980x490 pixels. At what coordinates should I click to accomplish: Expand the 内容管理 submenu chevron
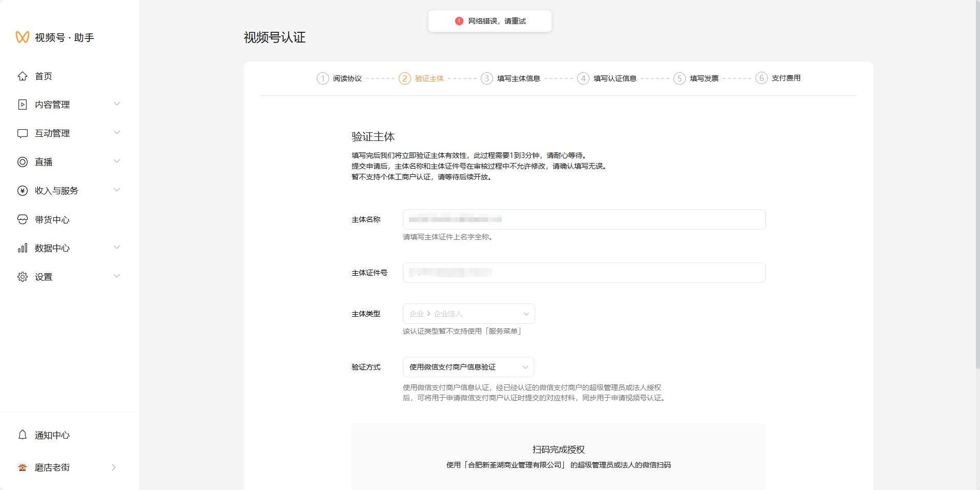pyautogui.click(x=117, y=104)
